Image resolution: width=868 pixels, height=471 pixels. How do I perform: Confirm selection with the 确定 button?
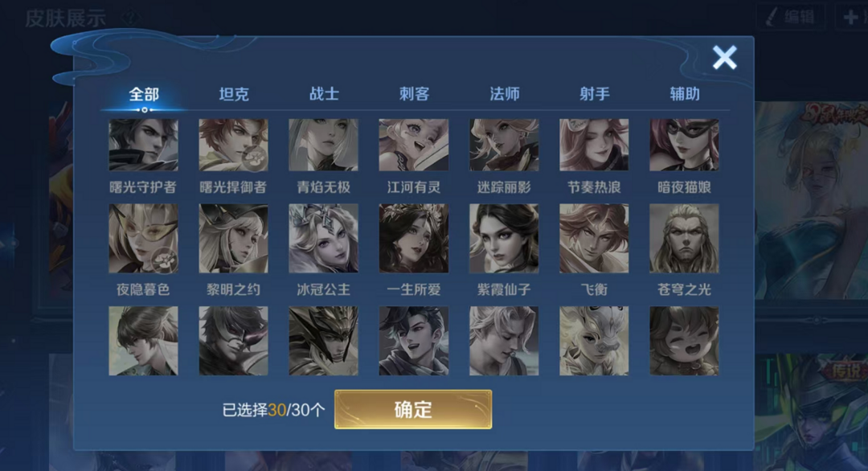click(x=413, y=410)
